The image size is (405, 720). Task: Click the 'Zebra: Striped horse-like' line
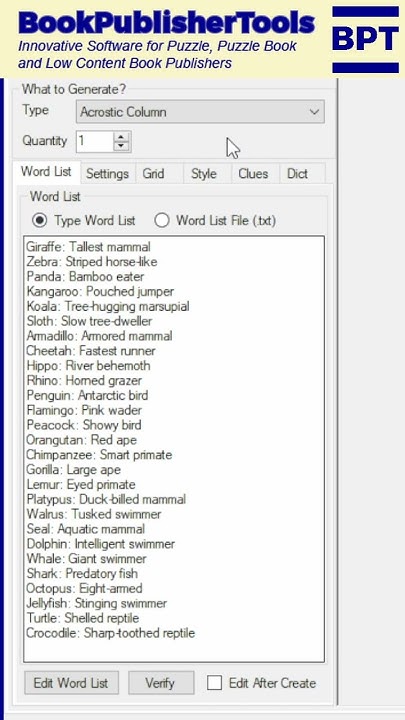pos(91,262)
